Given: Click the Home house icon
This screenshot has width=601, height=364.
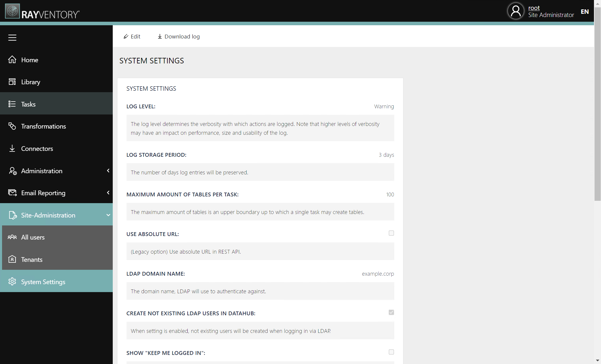Looking at the screenshot, I should pyautogui.click(x=12, y=60).
